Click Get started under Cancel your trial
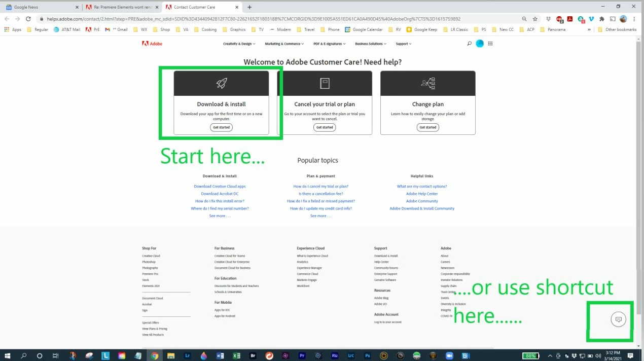The height and width of the screenshot is (361, 644). [325, 127]
